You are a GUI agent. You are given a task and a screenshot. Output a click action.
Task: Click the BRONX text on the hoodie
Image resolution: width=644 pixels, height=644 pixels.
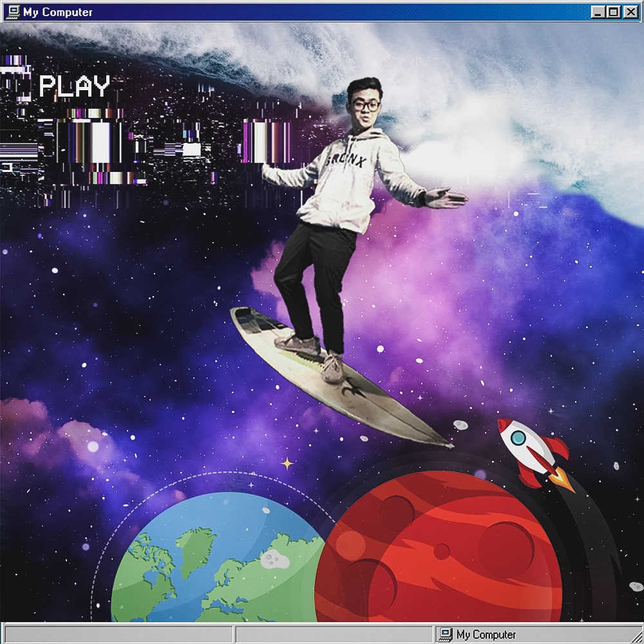pyautogui.click(x=346, y=160)
